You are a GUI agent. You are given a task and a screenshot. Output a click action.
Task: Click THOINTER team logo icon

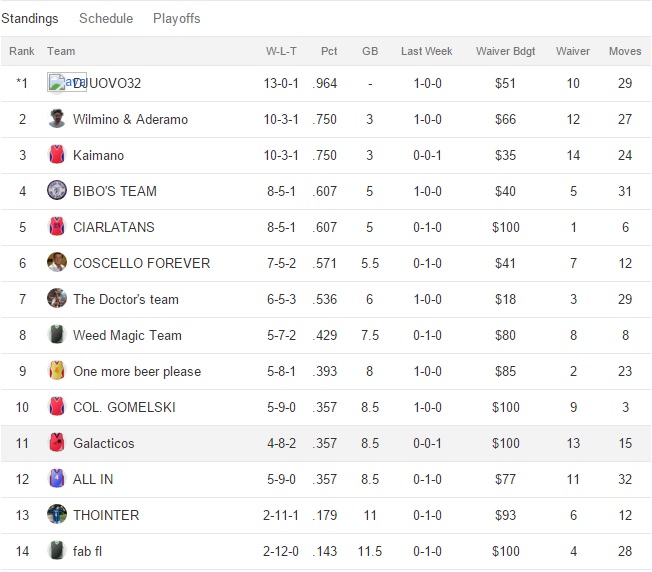click(x=57, y=515)
